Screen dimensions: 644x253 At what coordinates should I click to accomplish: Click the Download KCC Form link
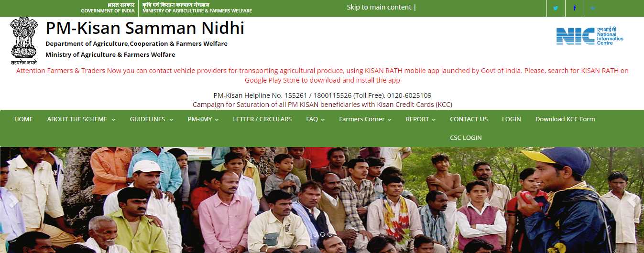click(x=565, y=119)
